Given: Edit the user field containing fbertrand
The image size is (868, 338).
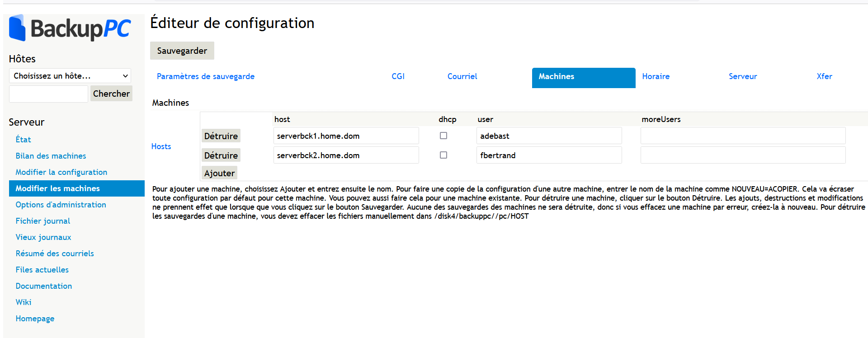Looking at the screenshot, I should pyautogui.click(x=549, y=155).
